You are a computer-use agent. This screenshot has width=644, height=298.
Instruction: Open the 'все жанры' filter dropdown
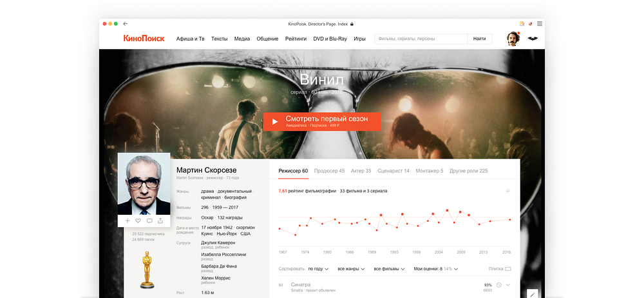point(351,269)
